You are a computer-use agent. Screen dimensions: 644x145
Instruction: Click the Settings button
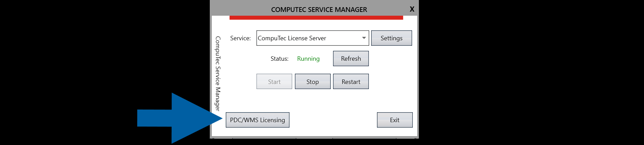pyautogui.click(x=391, y=38)
